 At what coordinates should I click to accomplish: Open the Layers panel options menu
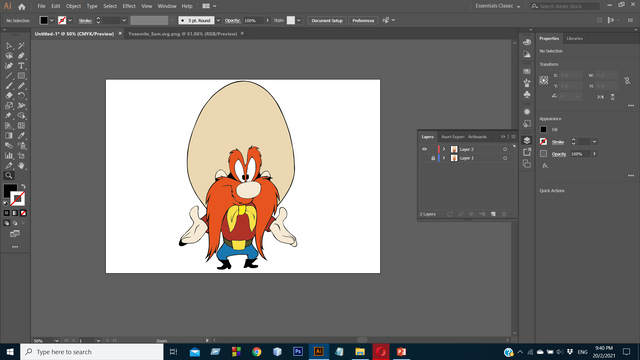pos(513,137)
